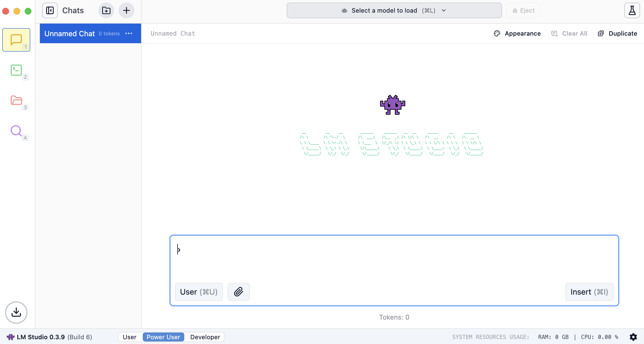Open settings gear in status bar
This screenshot has height=344, width=644.
point(633,337)
